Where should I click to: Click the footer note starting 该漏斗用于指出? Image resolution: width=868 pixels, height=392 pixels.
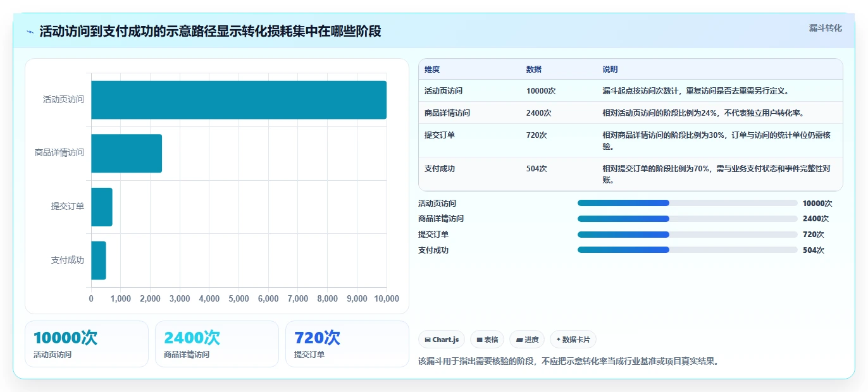[x=568, y=362]
